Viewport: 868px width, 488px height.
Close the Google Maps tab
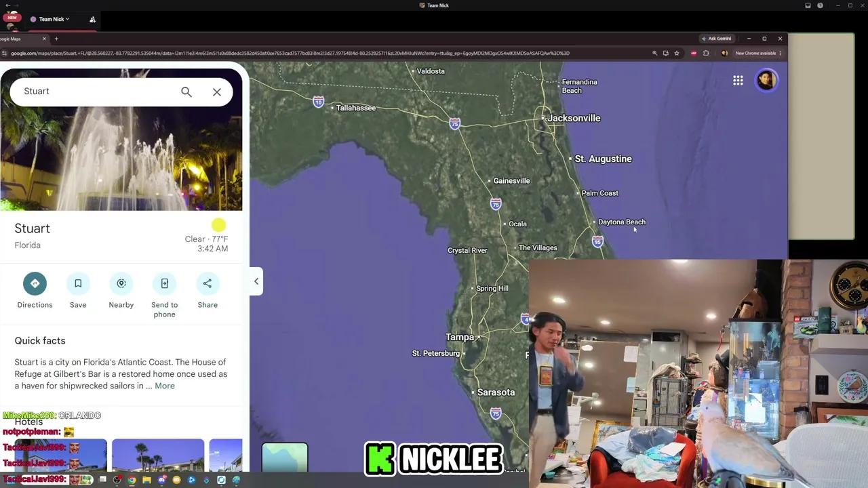[x=44, y=39]
